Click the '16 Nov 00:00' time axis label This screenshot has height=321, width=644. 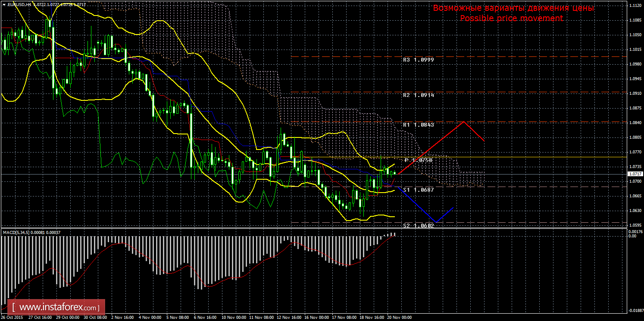coord(316,318)
